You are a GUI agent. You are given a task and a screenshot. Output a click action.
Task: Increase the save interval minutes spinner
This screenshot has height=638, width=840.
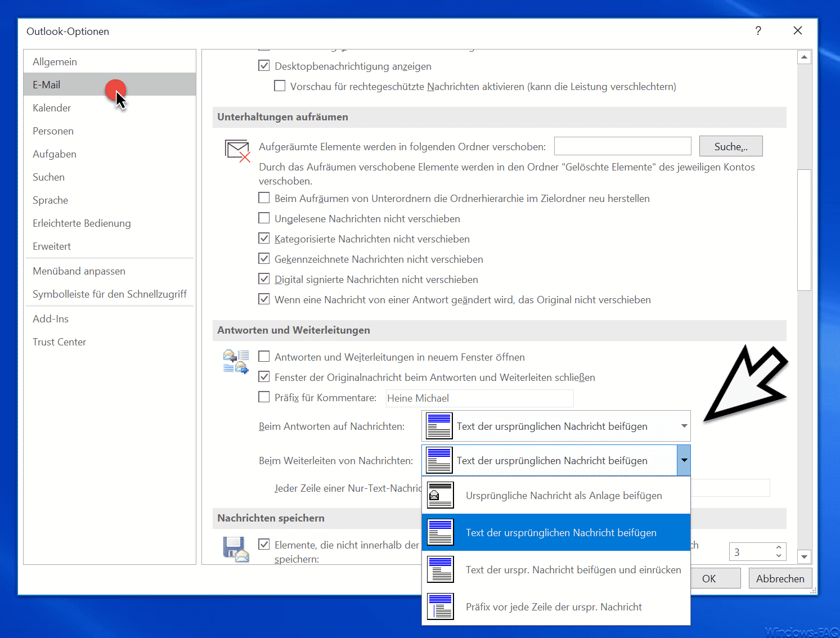[x=779, y=547]
